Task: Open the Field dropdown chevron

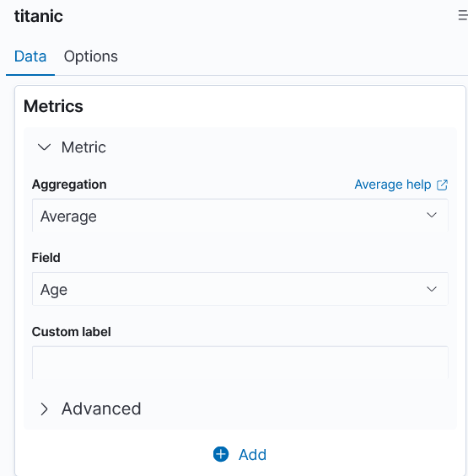Action: (x=432, y=289)
